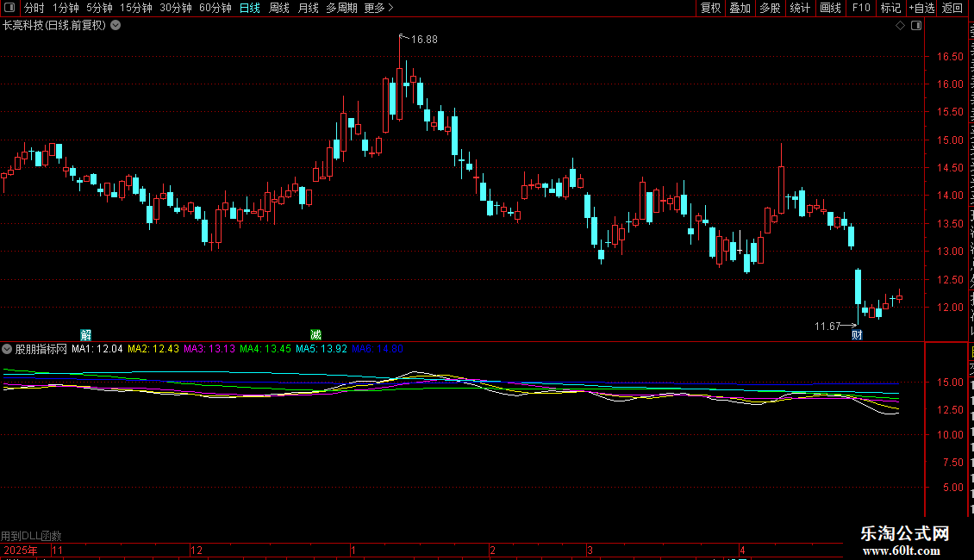
Task: Click MA6: 14.80 indicator value
Action: click(378, 349)
